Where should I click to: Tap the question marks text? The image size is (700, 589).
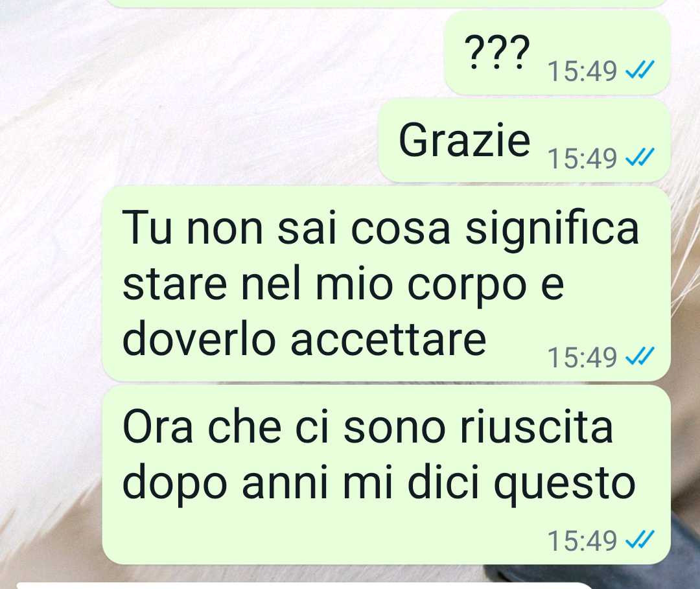coord(496,52)
